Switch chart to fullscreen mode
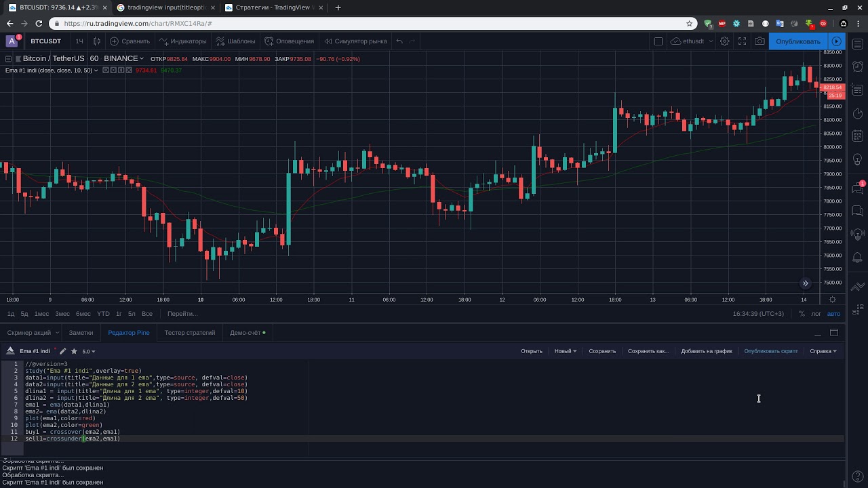Viewport: 868px width, 488px height. point(743,41)
